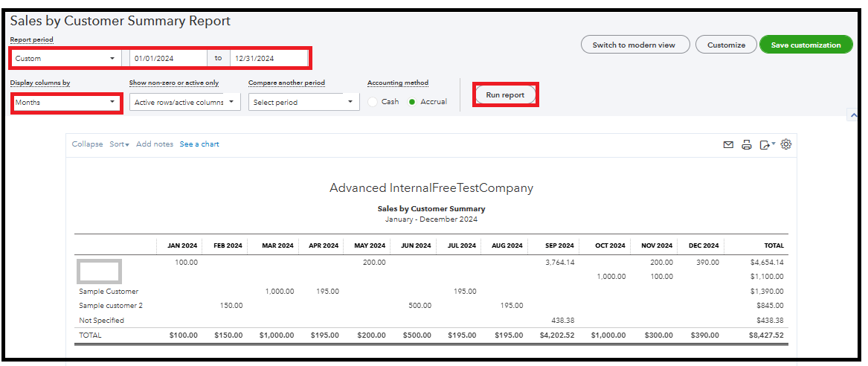This screenshot has height=366, width=868.
Task: Click Switch to modern view
Action: coord(634,45)
